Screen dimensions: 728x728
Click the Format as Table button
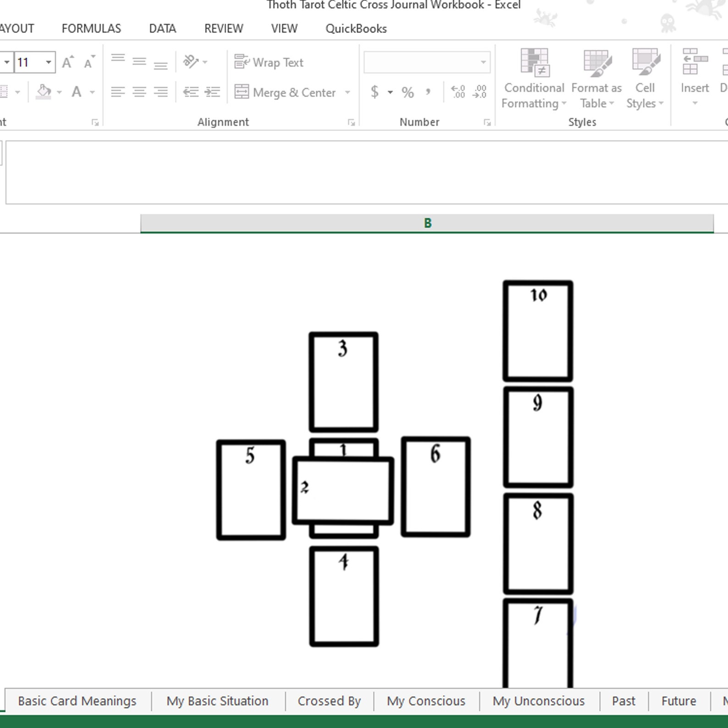(x=596, y=79)
